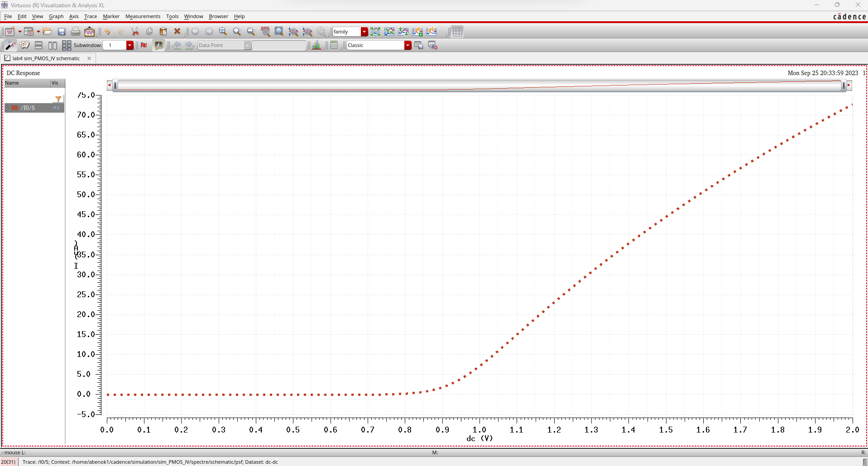The width and height of the screenshot is (868, 466).
Task: Open the Classic workspace dropdown
Action: [408, 45]
